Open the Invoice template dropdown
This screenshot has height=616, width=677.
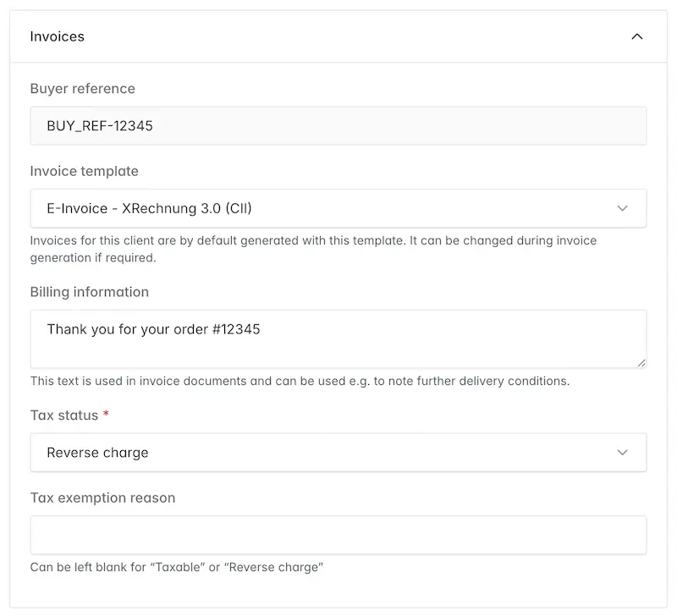click(x=338, y=208)
